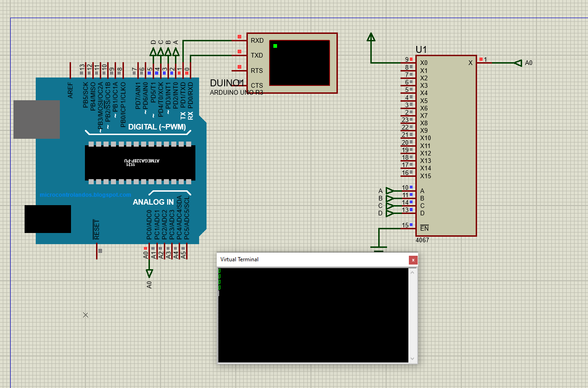Click the ground symbol below the EN pin
This screenshot has width=588, height=388.
pyautogui.click(x=379, y=250)
